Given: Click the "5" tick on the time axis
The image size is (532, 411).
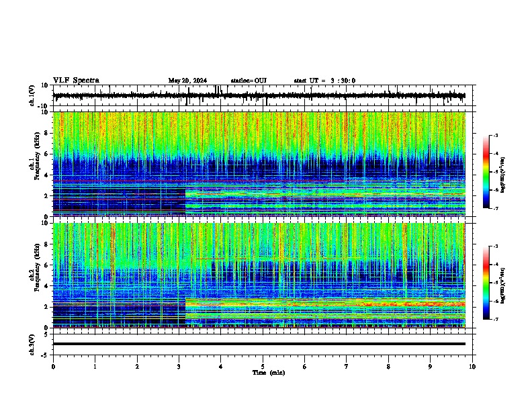Looking at the screenshot, I should coord(263,367).
